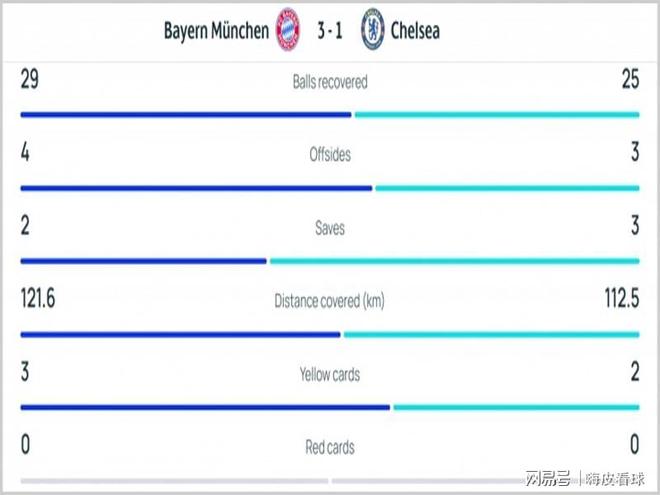The image size is (660, 495).
Task: Click the Distance covered (km) label
Action: (x=330, y=301)
